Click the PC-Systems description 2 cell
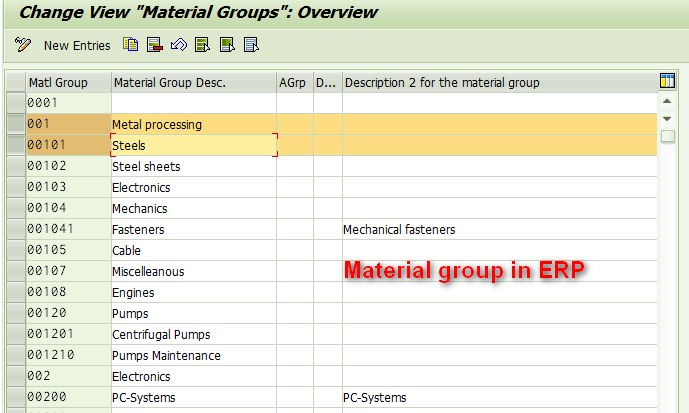 point(500,398)
